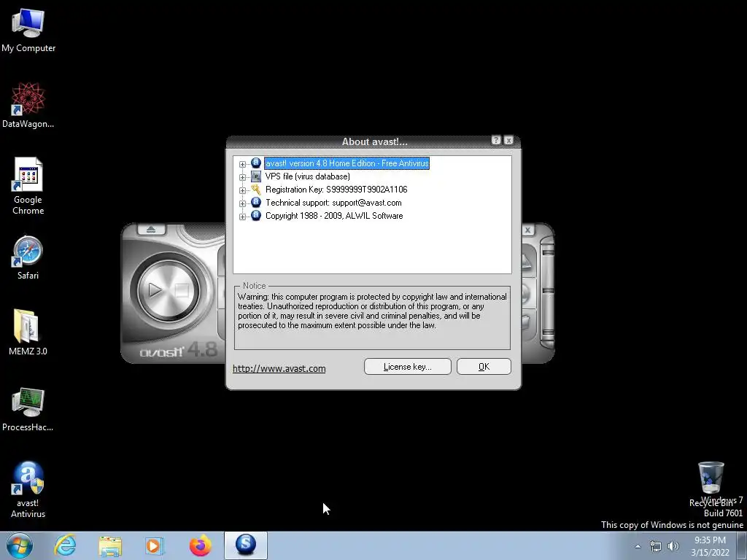Viewport: 747px width, 560px height.
Task: Click the volume speaker tray icon
Action: pos(673,546)
